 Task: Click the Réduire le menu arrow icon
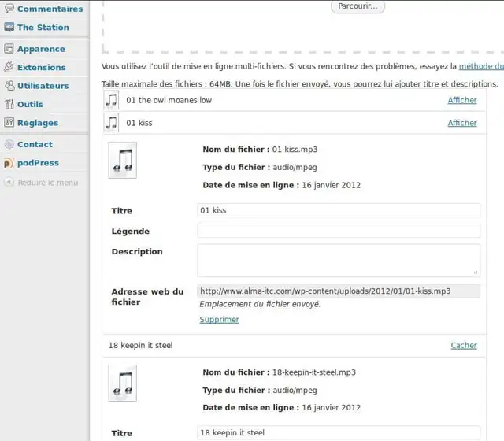(x=9, y=182)
